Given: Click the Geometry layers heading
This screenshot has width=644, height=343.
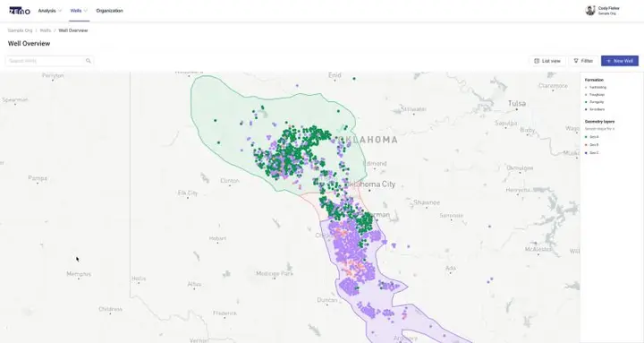Looking at the screenshot, I should click(599, 122).
